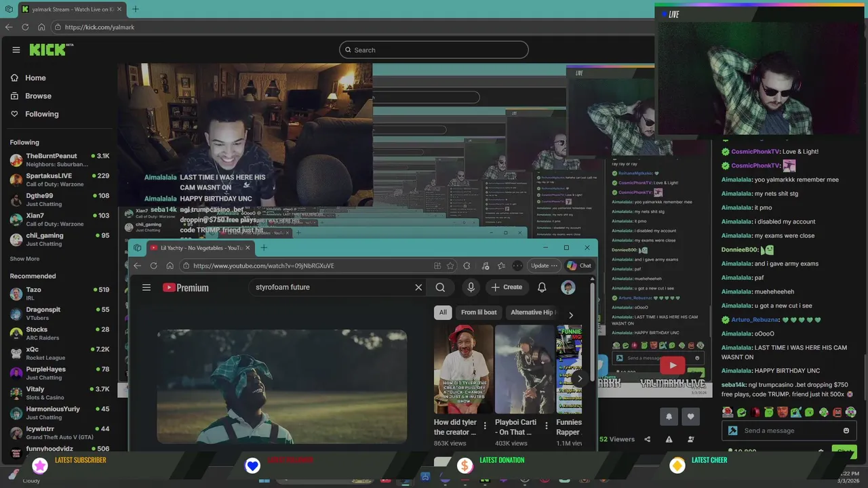Open the Kick sidebar hamburger menu
This screenshot has width=868, height=488.
pyautogui.click(x=16, y=49)
